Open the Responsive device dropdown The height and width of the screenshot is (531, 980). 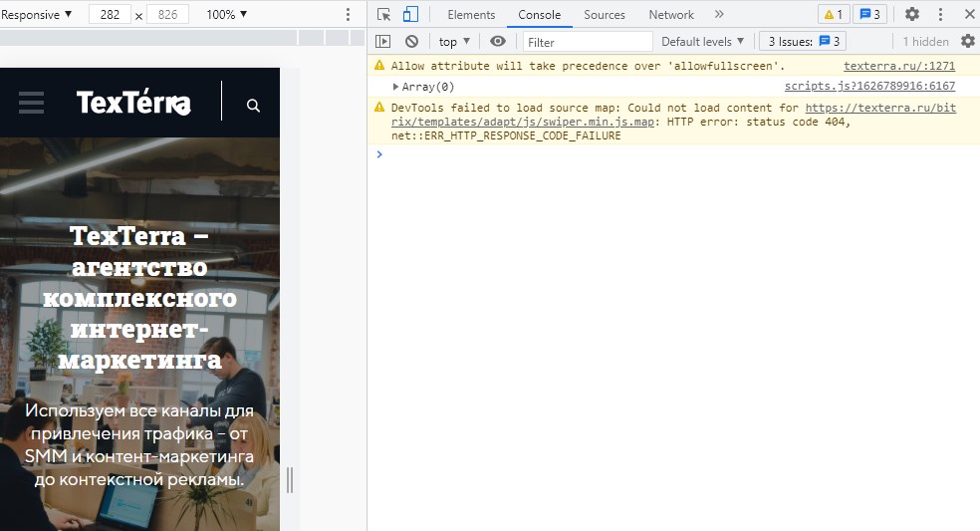pos(37,15)
